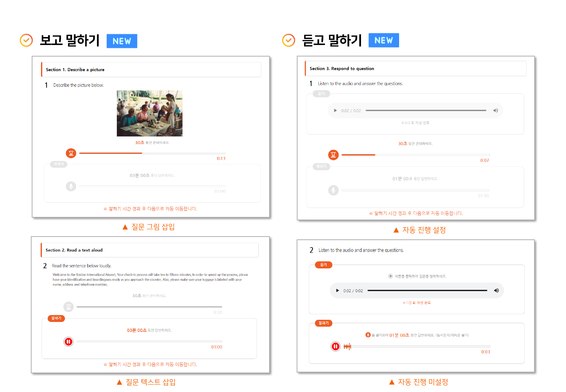
Task: Play the audio in listening question 2
Action: point(337,291)
